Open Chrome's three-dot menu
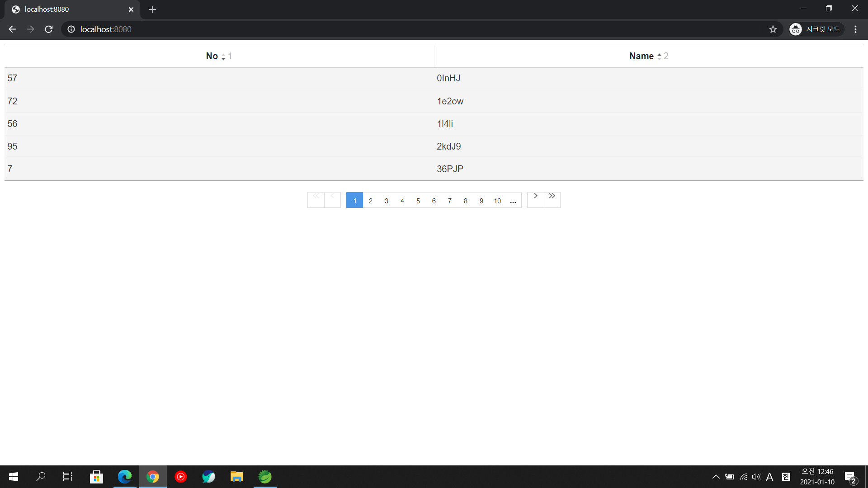Screen dimensions: 868x488 855,29
